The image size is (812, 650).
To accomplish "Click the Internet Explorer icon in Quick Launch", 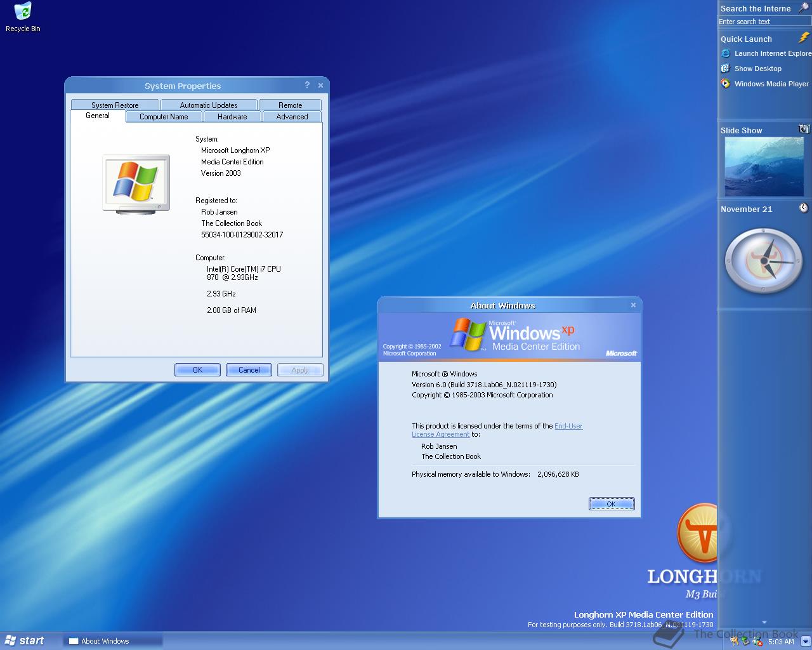I will pyautogui.click(x=726, y=53).
